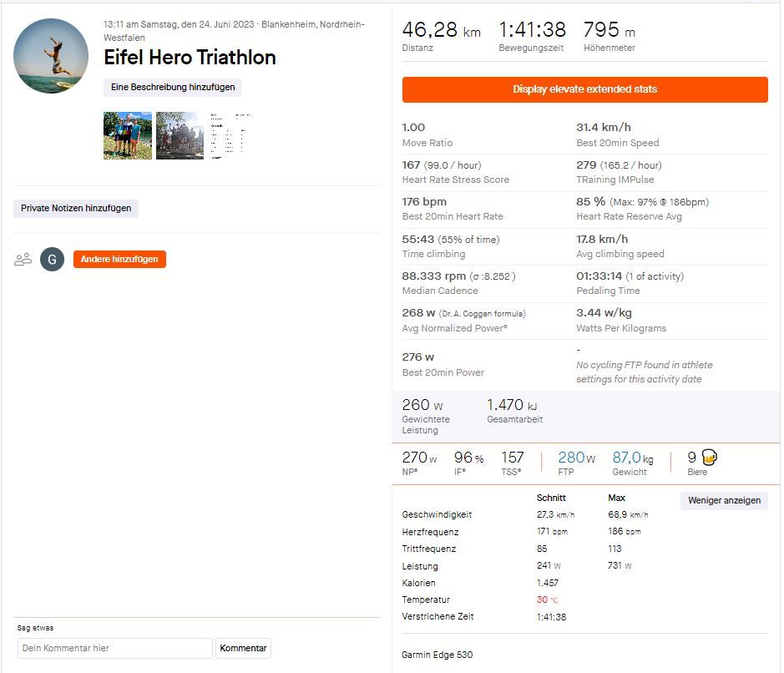Screen dimensions: 784x673
Task: Click the athlete profile avatar picture
Action: pyautogui.click(x=51, y=56)
